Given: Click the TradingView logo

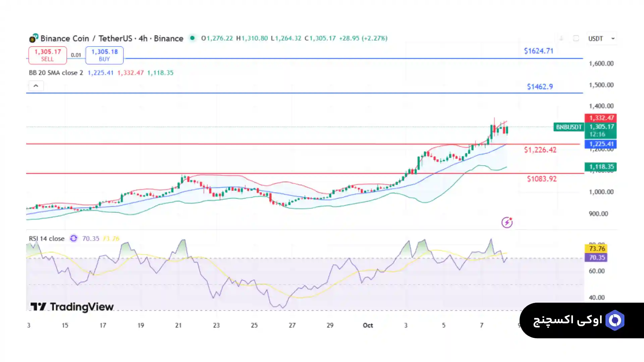Looking at the screenshot, I should tap(72, 307).
